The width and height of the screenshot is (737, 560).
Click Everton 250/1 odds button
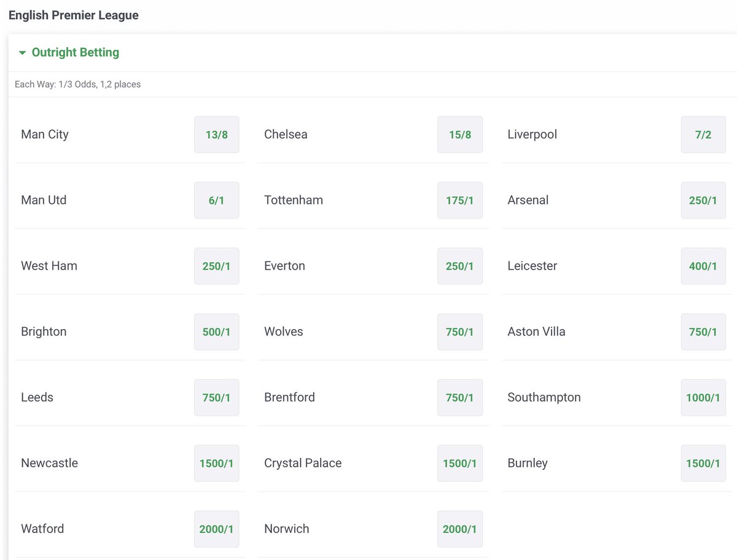[459, 266]
